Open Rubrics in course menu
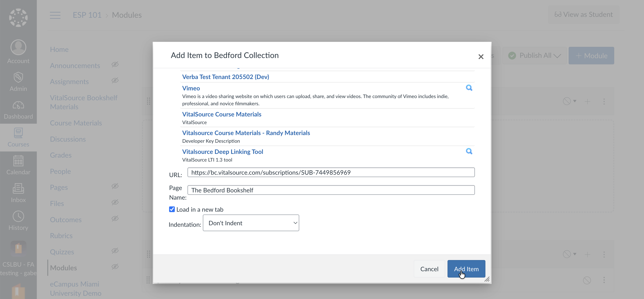The image size is (644, 299). [x=61, y=236]
